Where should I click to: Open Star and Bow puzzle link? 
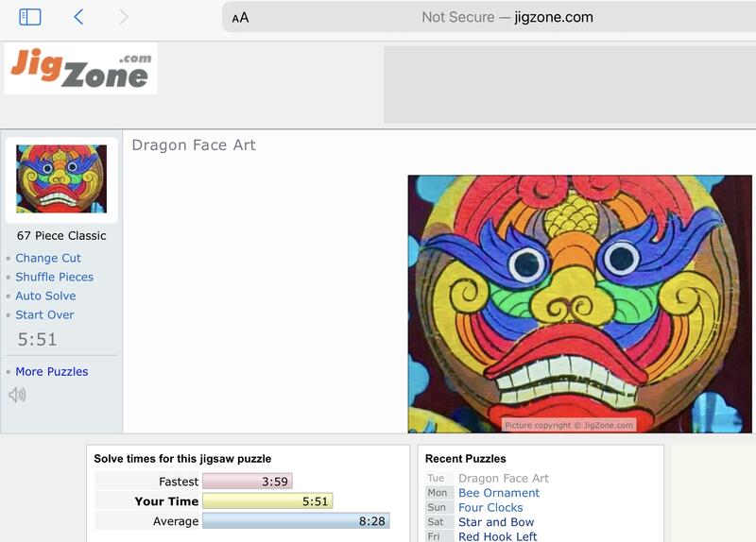click(x=496, y=522)
